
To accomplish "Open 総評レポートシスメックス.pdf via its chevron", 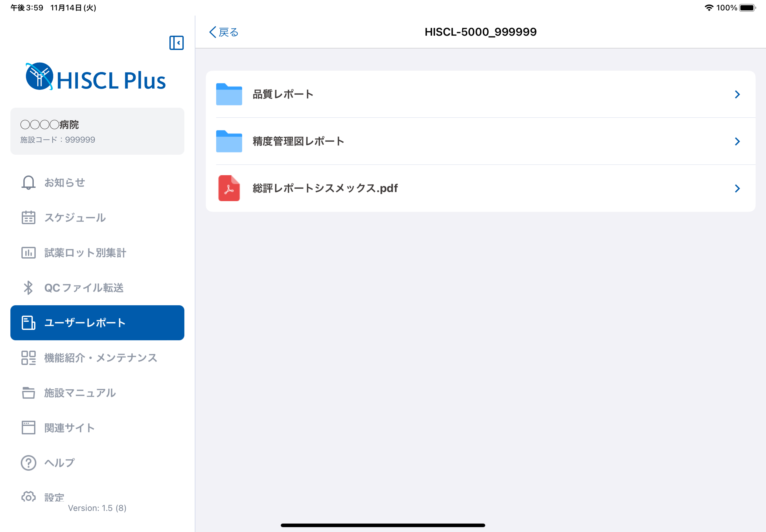I will click(737, 188).
